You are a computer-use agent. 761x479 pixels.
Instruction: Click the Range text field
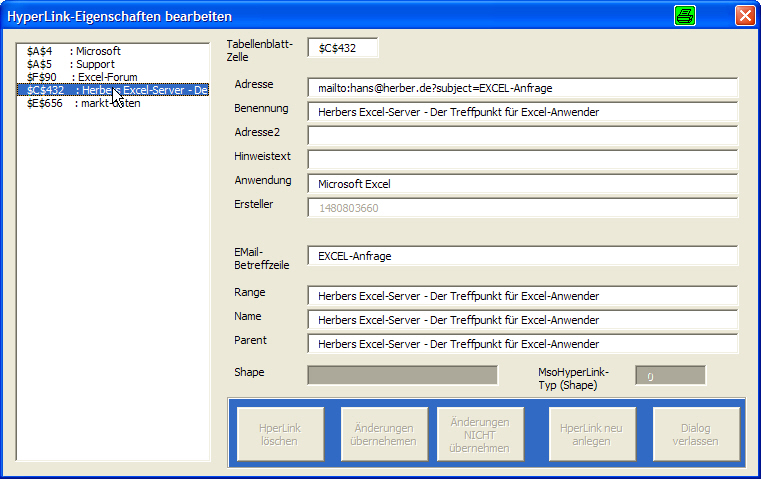pyautogui.click(x=522, y=296)
